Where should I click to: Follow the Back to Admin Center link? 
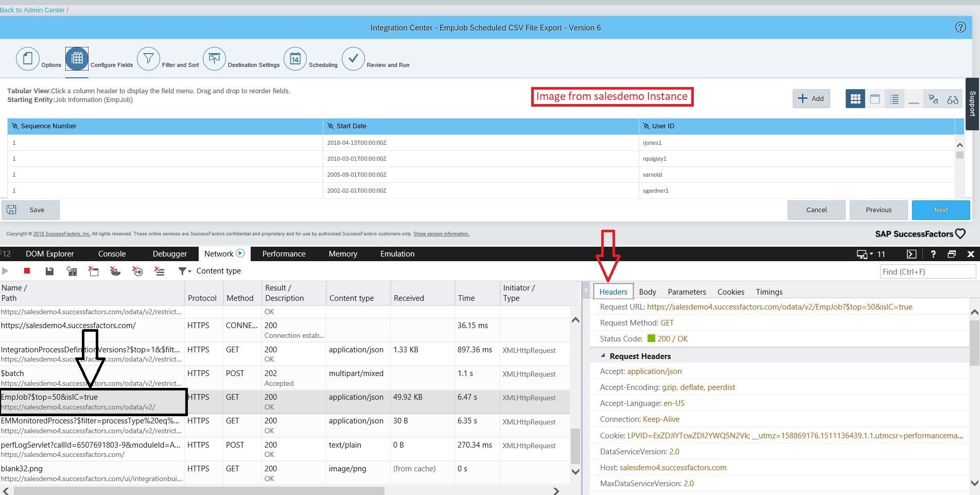click(32, 10)
